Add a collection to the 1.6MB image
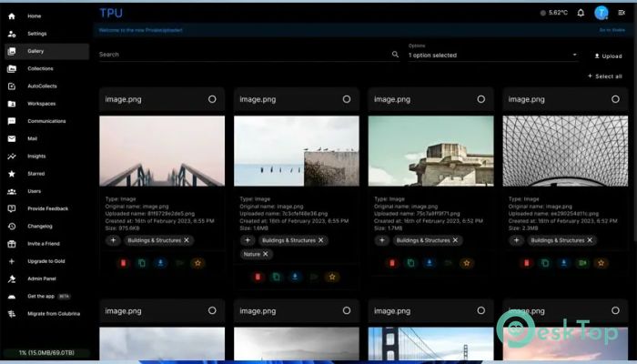The image size is (637, 364). pyautogui.click(x=248, y=240)
